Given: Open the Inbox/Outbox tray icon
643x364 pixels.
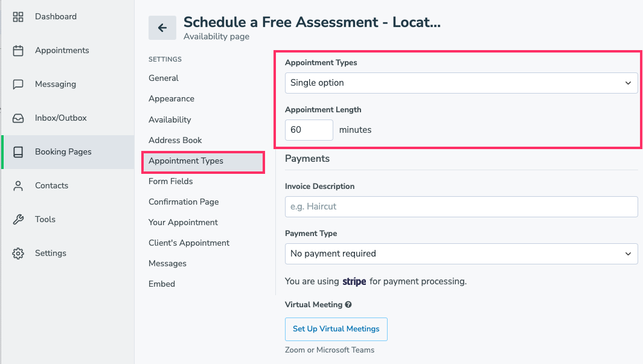Looking at the screenshot, I should (18, 118).
